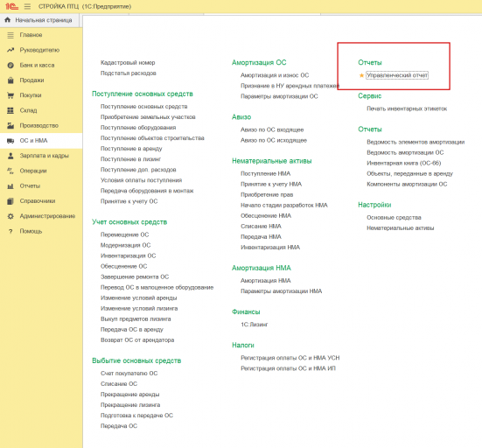Open Возврат ОС от арендатора
The height and width of the screenshot is (448, 482).
coord(137,340)
